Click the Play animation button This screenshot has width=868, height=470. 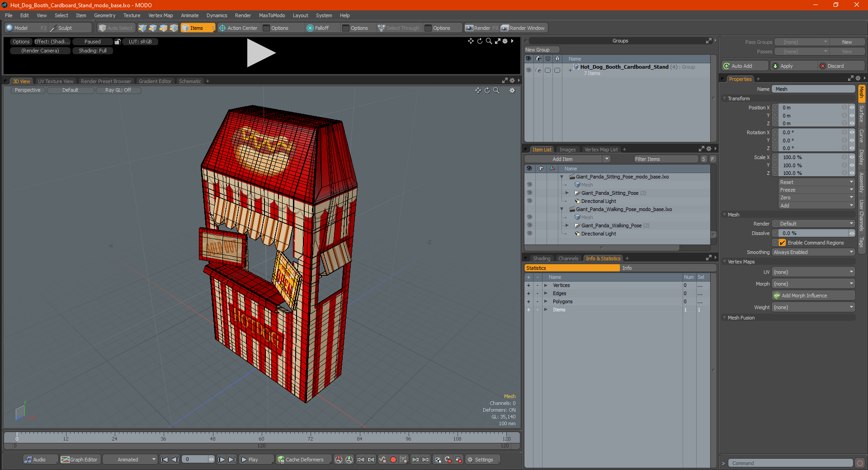point(256,460)
